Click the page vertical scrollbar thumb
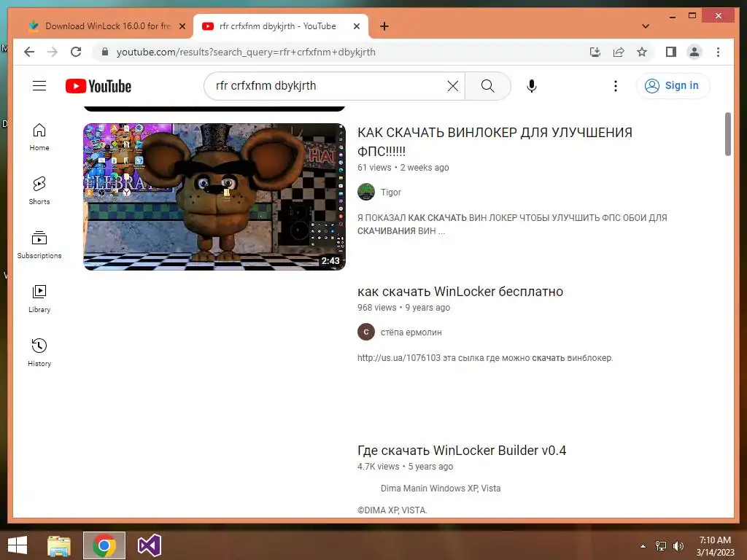747x560 pixels. pos(727,134)
